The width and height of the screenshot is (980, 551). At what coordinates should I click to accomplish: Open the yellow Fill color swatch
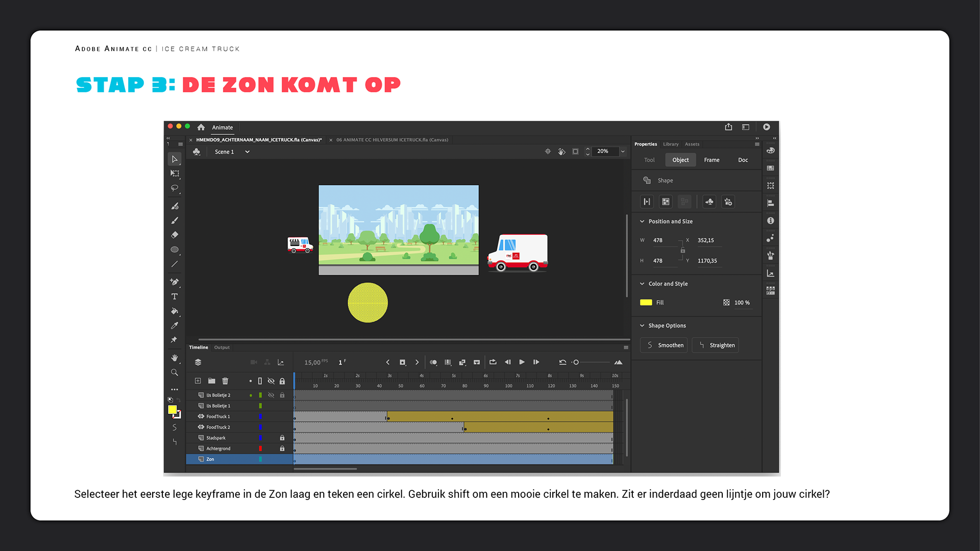click(646, 303)
